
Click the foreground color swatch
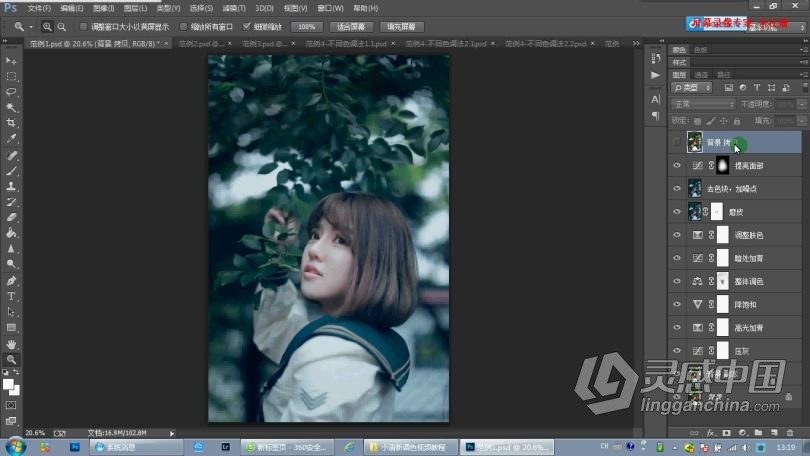point(8,384)
